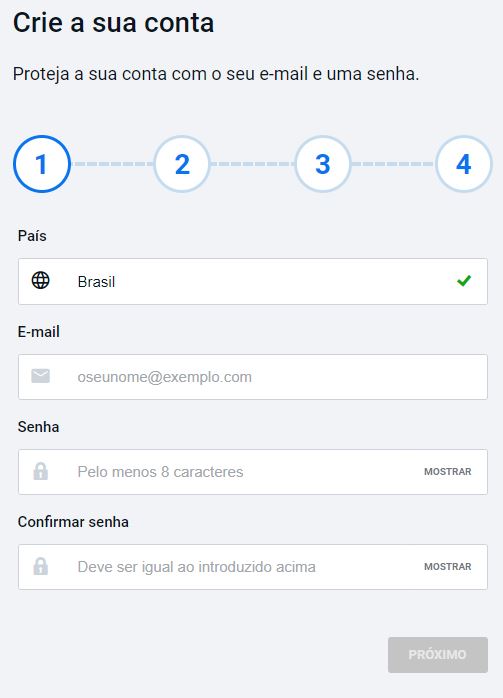Viewport: 503px width, 698px height.
Task: Click the green checkmark beside Brasil
Action: point(464,281)
